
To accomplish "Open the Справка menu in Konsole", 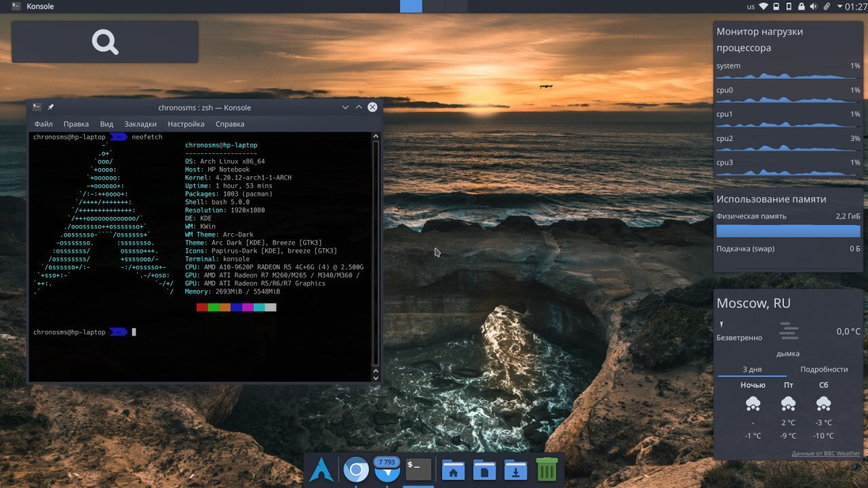I will tap(230, 124).
